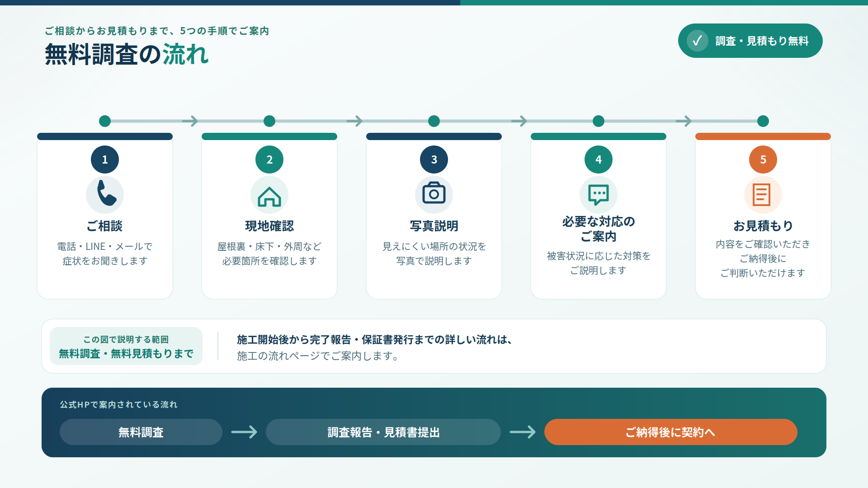Click the text 施工の流れページでご案内します。
This screenshot has height=488, width=868.
point(318,356)
